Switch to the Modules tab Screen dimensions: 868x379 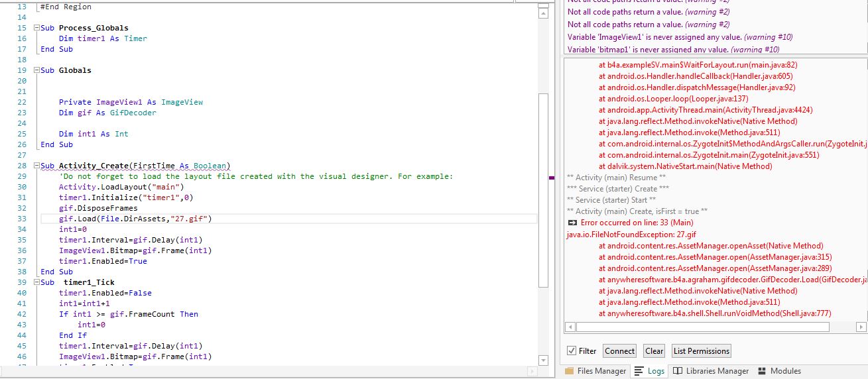point(785,371)
